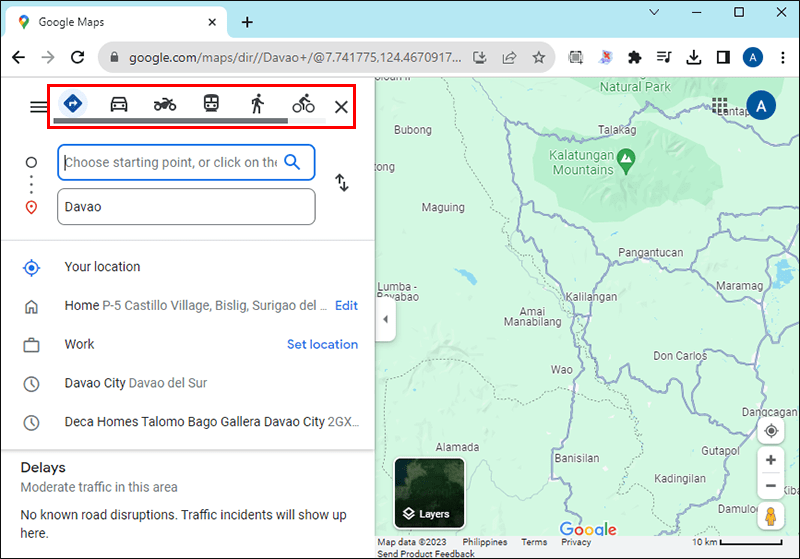
Task: Use Your location as starting point
Action: click(x=188, y=267)
